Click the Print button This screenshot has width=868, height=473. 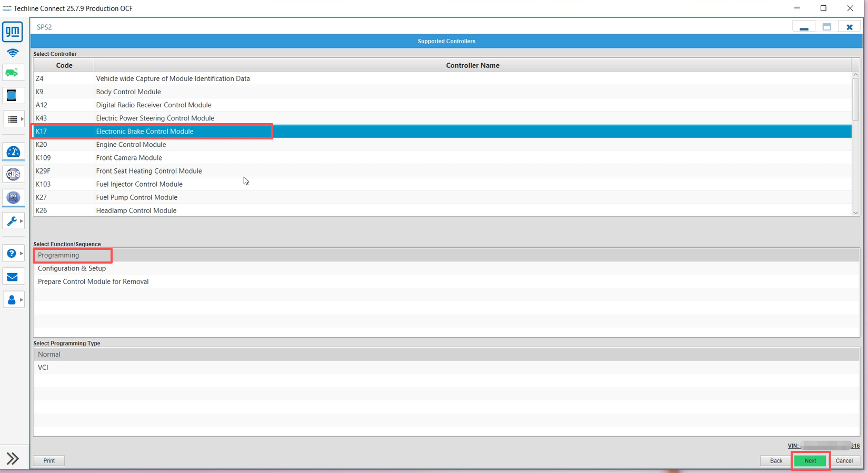pyautogui.click(x=49, y=461)
